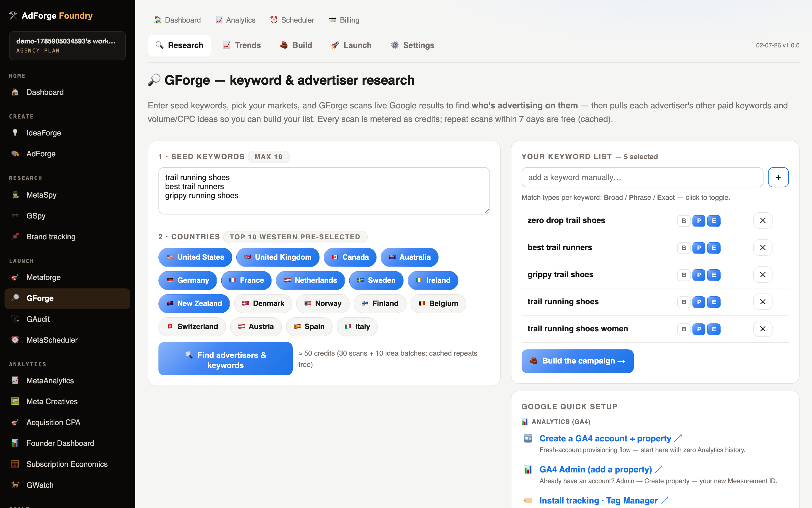Toggle Broad match for 'trail running shoes women'
Image resolution: width=812 pixels, height=508 pixels.
[x=684, y=329]
